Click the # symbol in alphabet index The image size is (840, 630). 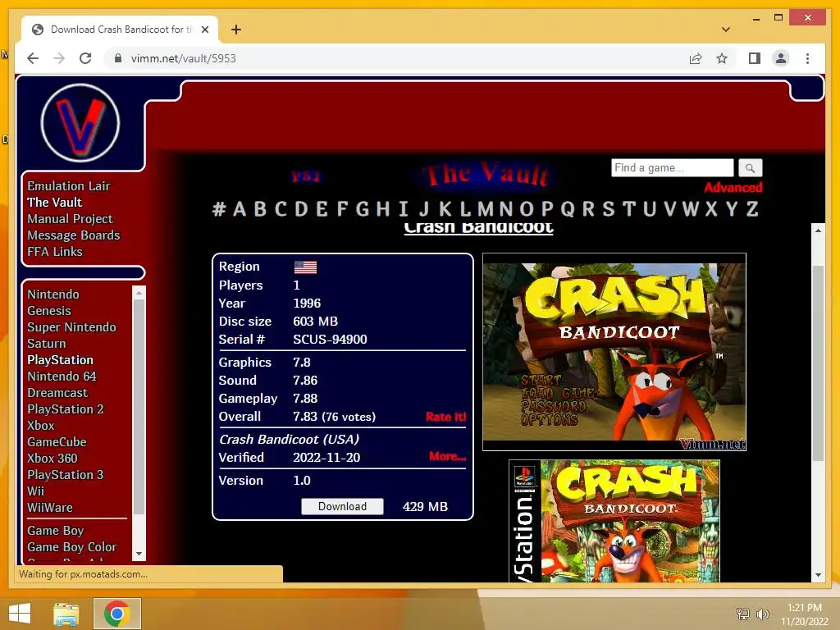click(x=218, y=209)
